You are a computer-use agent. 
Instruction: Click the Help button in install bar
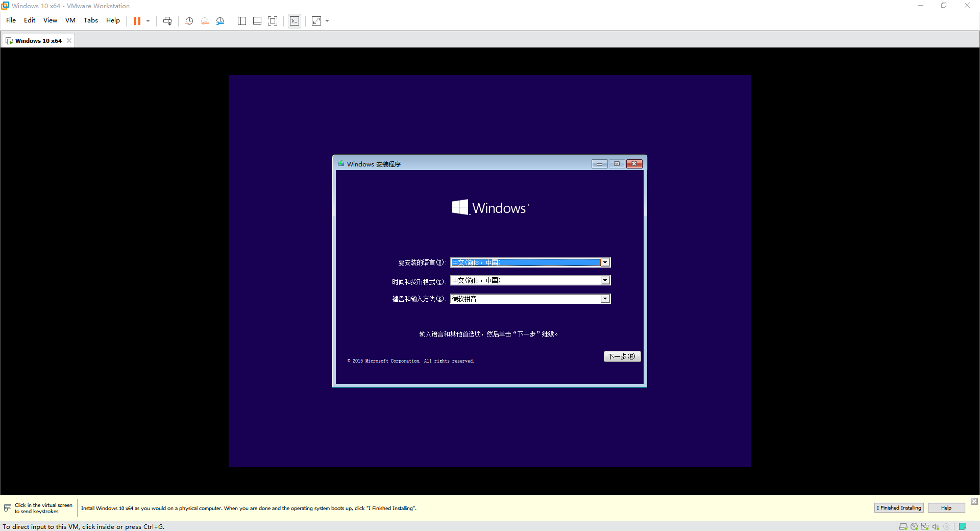pos(946,508)
